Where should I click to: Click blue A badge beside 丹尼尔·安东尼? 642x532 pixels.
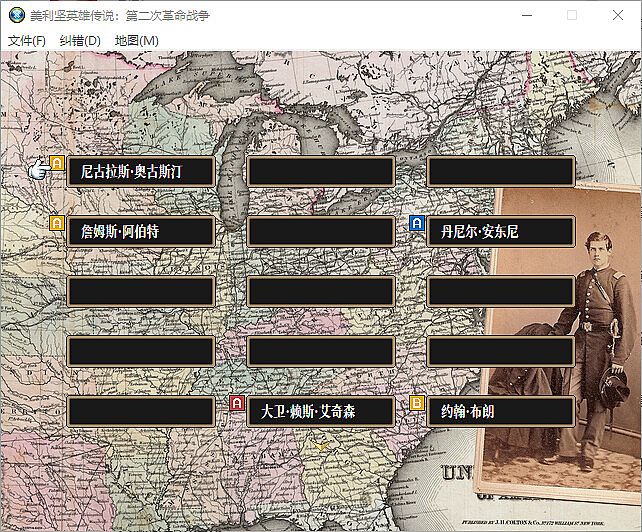417,223
